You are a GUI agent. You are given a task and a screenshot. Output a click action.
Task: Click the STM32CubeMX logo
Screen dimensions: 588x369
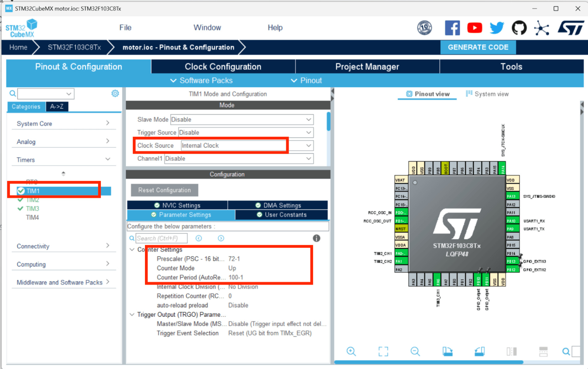click(21, 28)
